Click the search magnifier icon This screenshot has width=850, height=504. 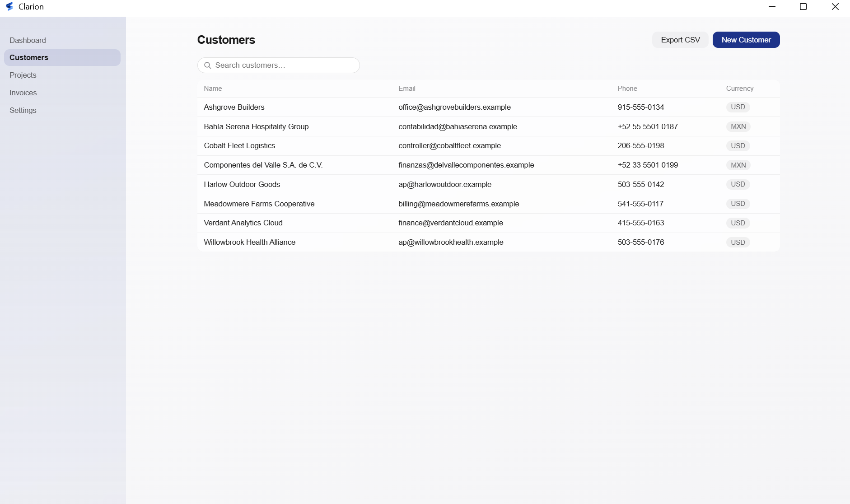click(x=208, y=65)
